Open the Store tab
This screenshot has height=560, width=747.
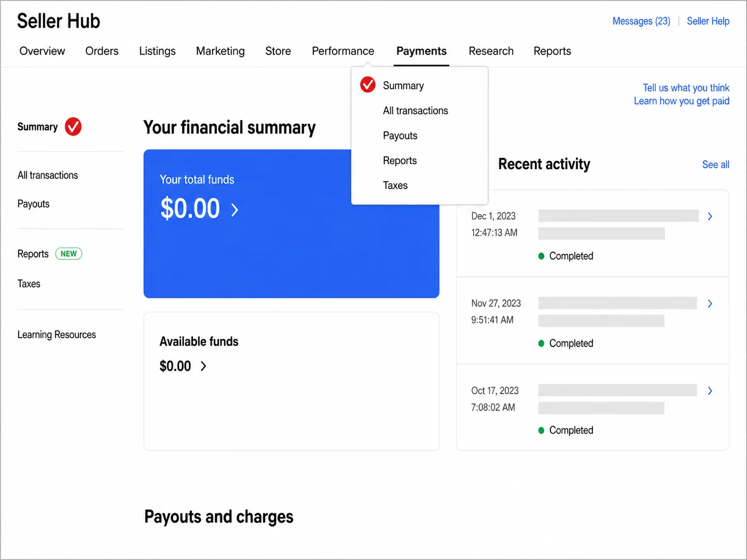pyautogui.click(x=278, y=51)
